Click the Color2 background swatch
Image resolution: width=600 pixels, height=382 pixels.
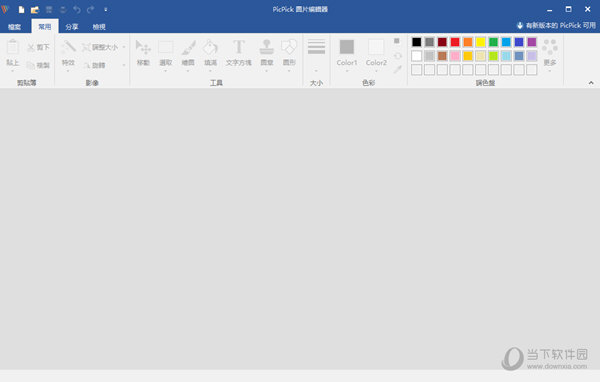(x=376, y=47)
